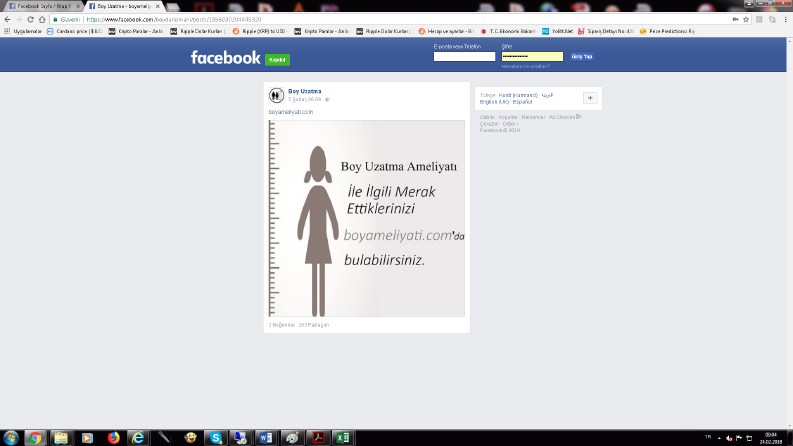
Task: Click the page vertical scrollbar
Action: tap(789, 233)
